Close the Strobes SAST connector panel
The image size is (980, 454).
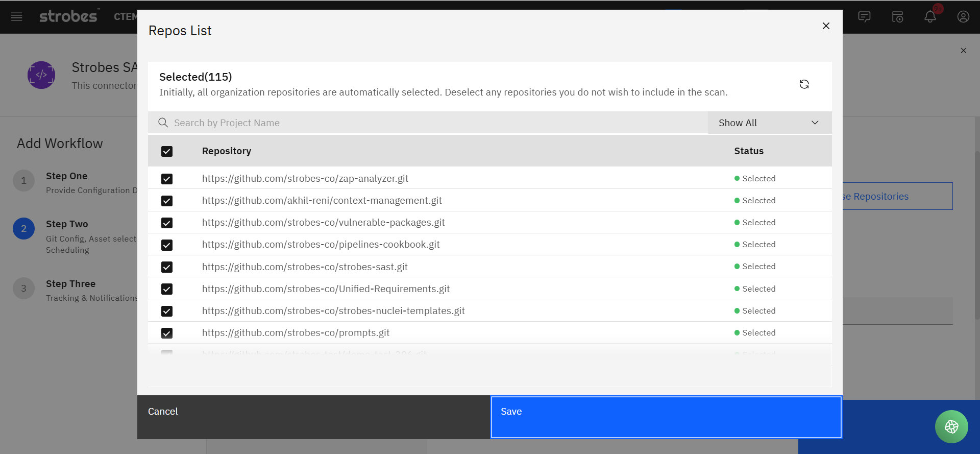coord(964,51)
